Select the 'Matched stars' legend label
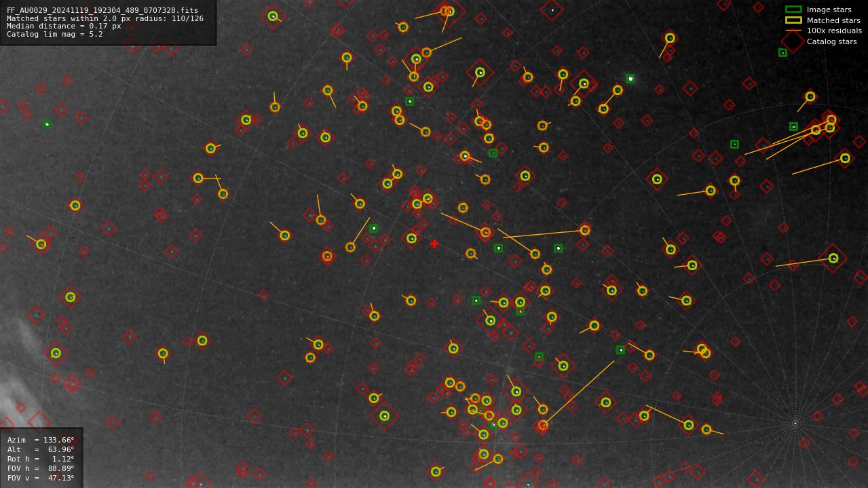Image resolution: width=868 pixels, height=488 pixels. pos(833,20)
